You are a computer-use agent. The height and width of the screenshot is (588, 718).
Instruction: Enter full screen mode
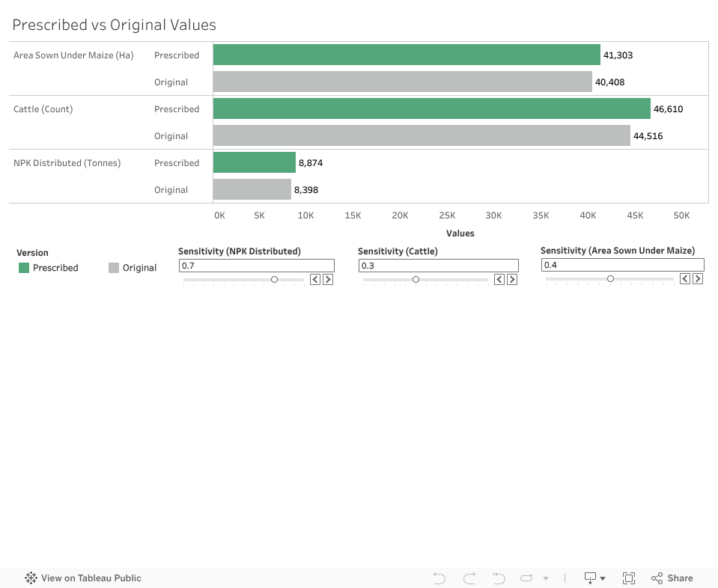[x=629, y=578]
